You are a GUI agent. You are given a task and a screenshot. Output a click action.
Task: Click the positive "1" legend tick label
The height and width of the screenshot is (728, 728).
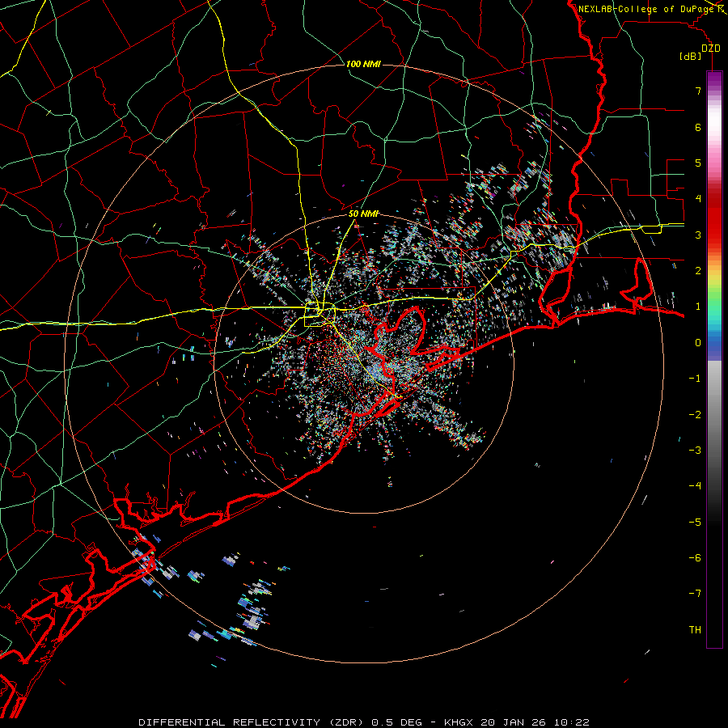tap(698, 307)
